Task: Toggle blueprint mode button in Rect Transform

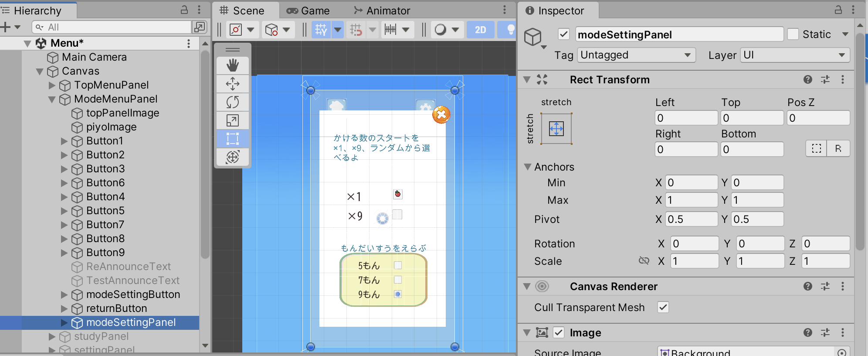Action: point(817,149)
